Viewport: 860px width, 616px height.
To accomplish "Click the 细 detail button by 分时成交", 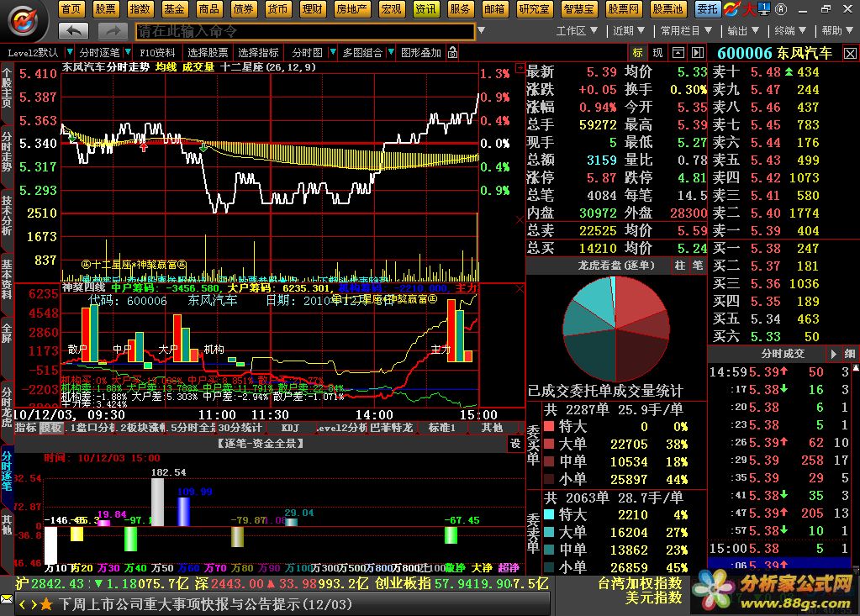I will 850,354.
